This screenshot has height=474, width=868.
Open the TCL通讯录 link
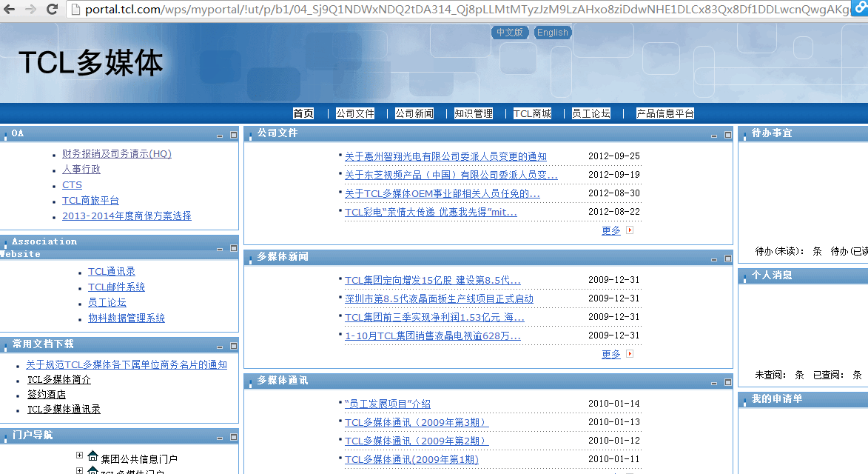point(112,271)
